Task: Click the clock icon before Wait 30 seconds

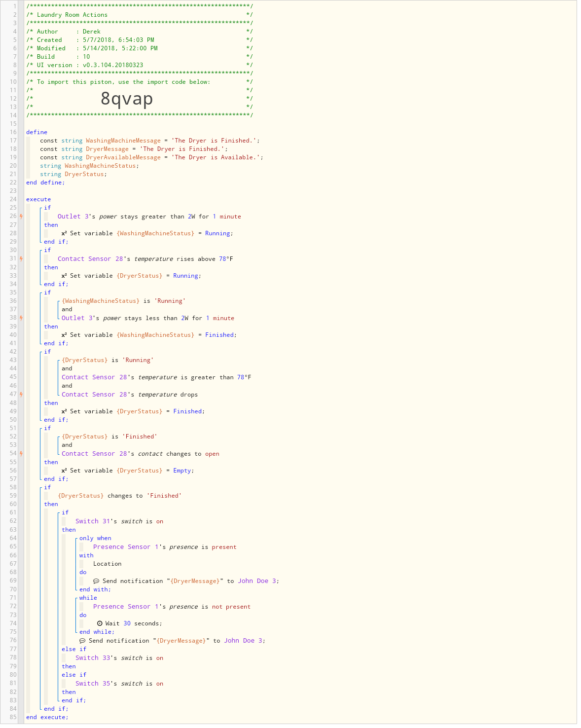Action: click(100, 623)
